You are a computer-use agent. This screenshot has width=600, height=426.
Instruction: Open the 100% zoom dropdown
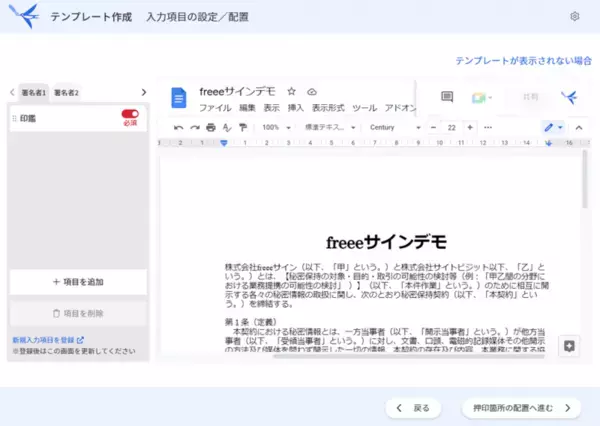click(x=274, y=128)
